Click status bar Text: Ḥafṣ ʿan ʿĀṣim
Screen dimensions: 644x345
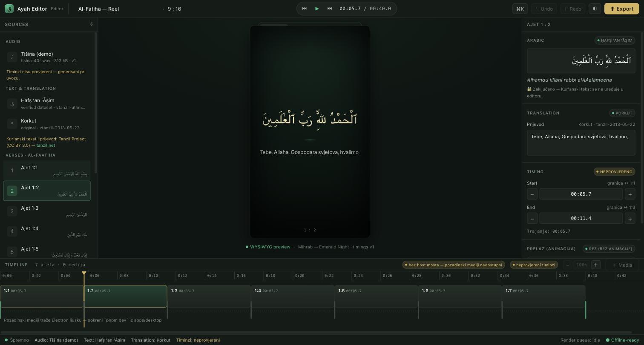click(x=104, y=340)
